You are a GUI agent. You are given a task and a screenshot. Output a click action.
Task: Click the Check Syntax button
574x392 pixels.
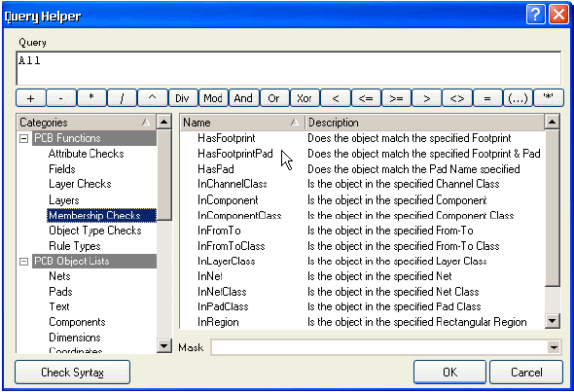(x=73, y=373)
